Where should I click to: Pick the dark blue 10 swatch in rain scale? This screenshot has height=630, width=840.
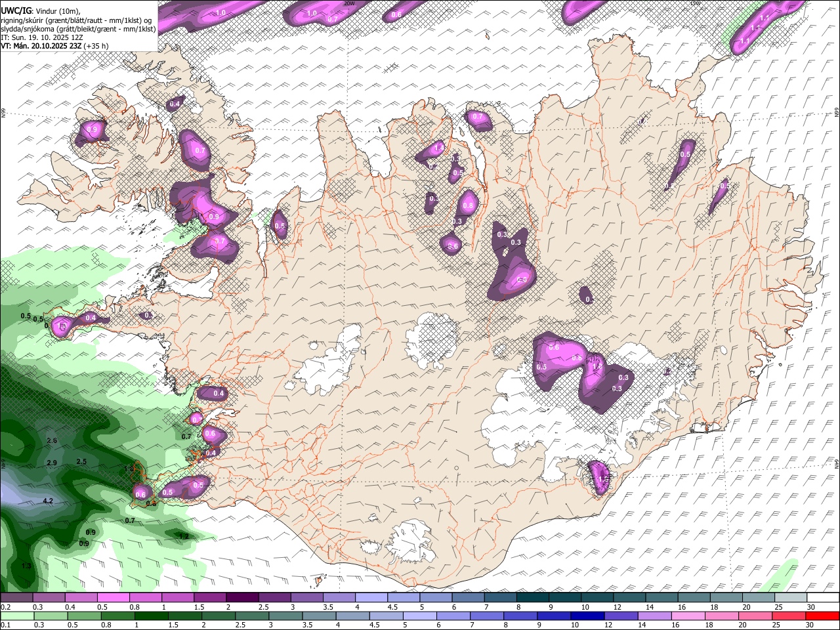588,616
